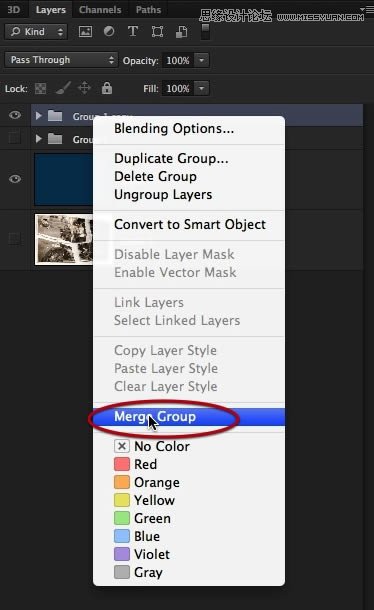
Task: Label the group Blue
Action: click(x=189, y=536)
